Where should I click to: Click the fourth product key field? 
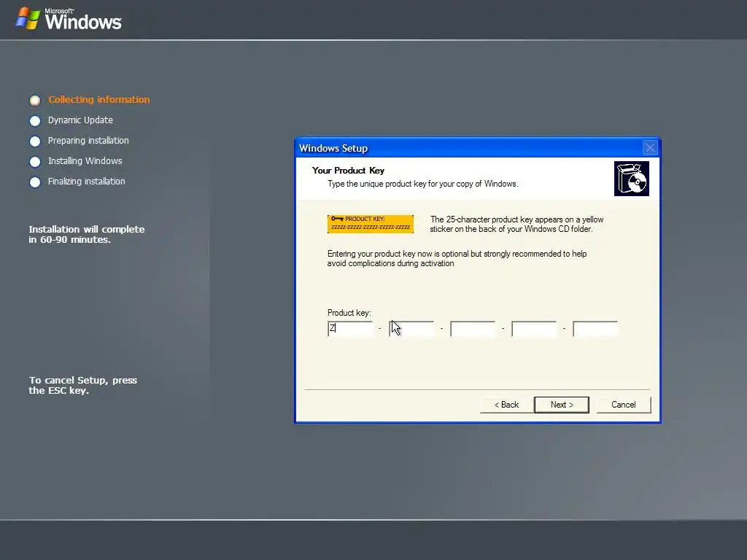click(x=534, y=329)
